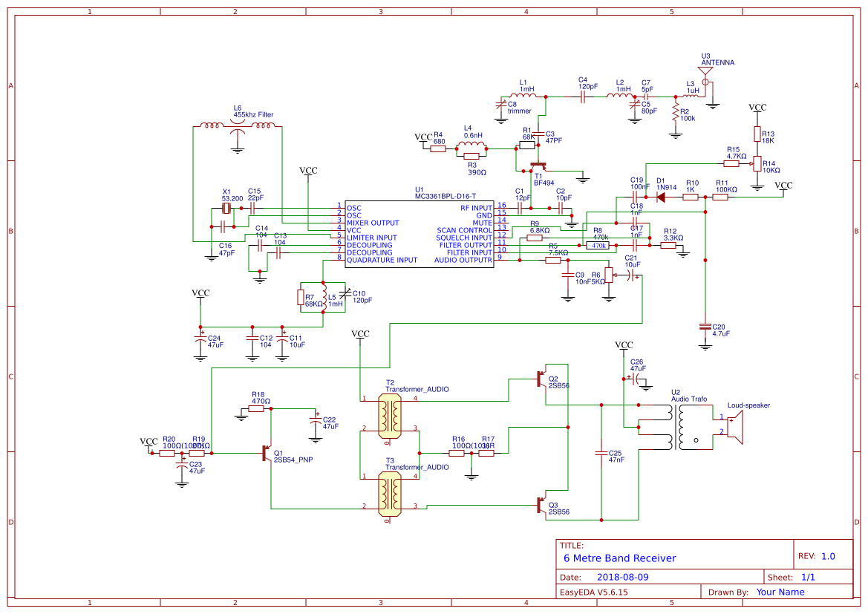The width and height of the screenshot is (868, 614).
Task: Click the R2 100k resistor
Action: click(x=676, y=114)
